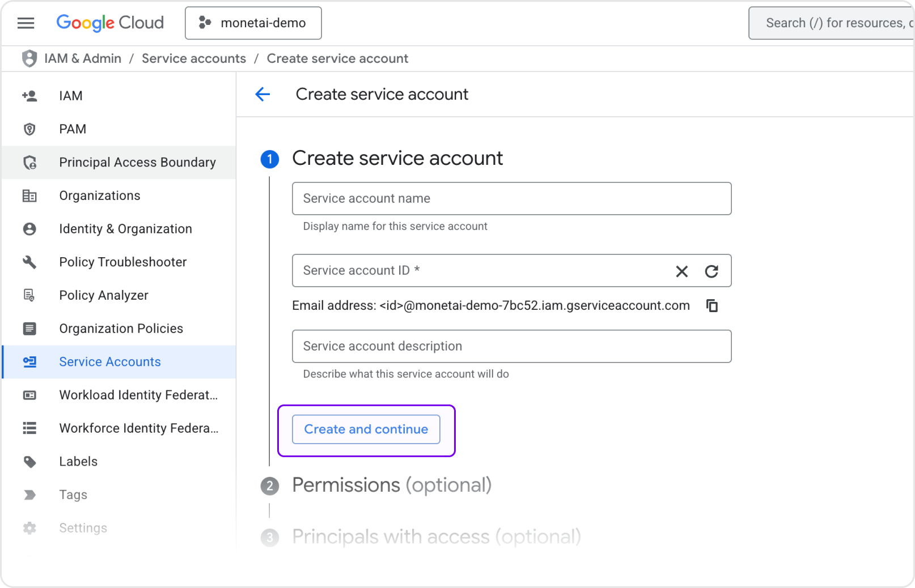Click the Settings gear icon

click(x=29, y=528)
